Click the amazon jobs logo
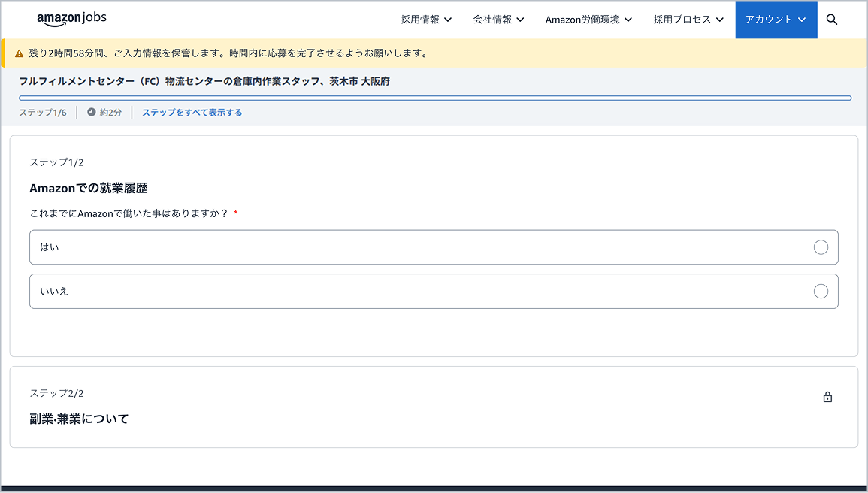This screenshot has width=868, height=493. [71, 18]
